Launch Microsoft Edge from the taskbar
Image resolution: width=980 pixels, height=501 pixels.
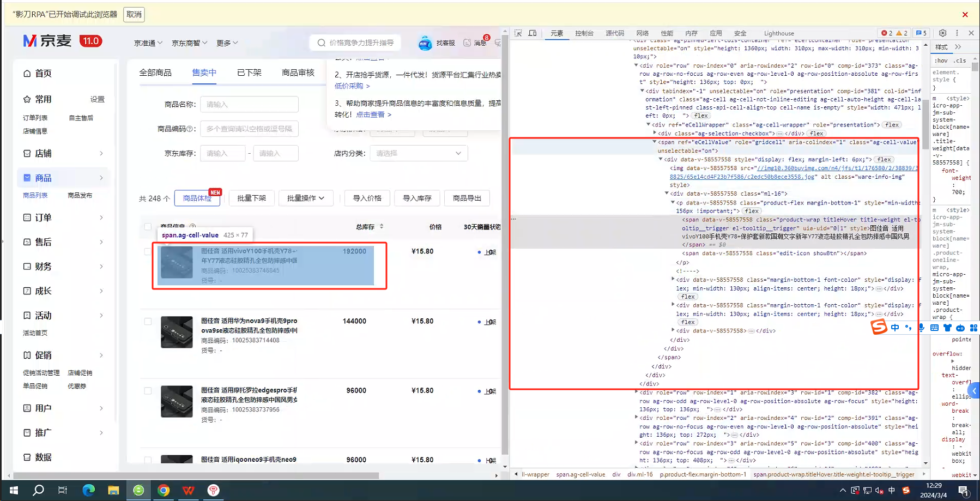88,490
